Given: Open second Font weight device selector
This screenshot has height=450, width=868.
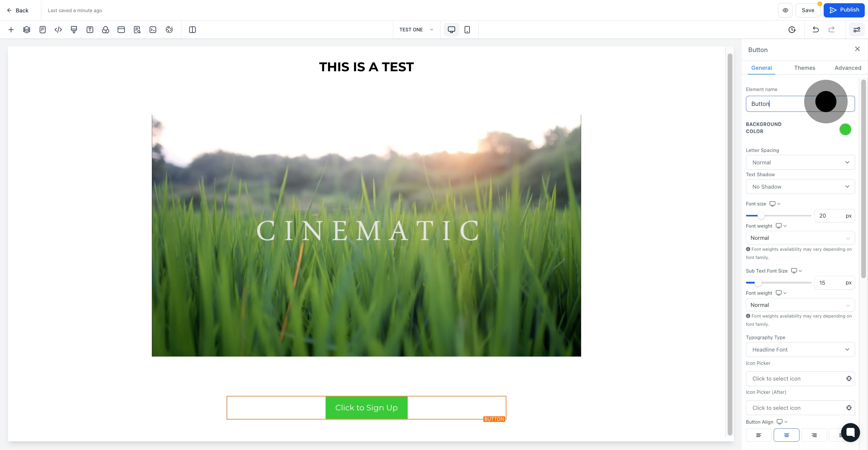Looking at the screenshot, I should (x=781, y=293).
